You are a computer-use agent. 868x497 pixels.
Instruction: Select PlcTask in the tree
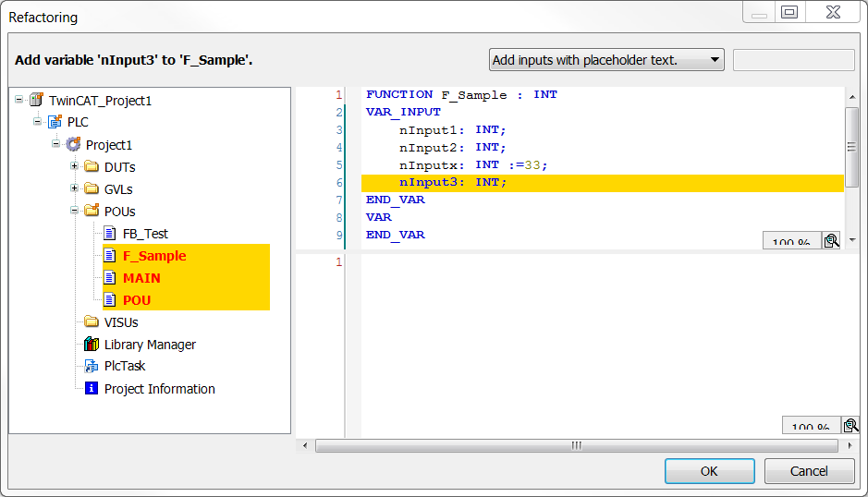[125, 366]
